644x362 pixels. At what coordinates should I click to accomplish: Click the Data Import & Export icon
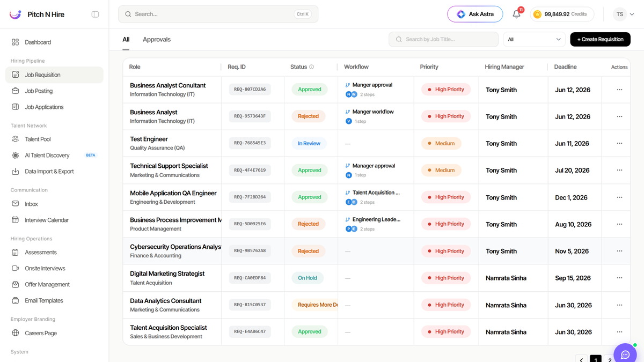[x=15, y=172]
